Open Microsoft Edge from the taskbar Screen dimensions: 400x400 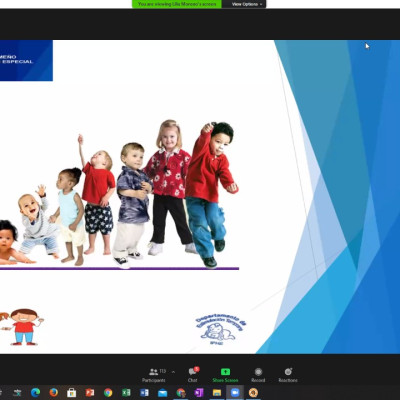pyautogui.click(x=35, y=393)
